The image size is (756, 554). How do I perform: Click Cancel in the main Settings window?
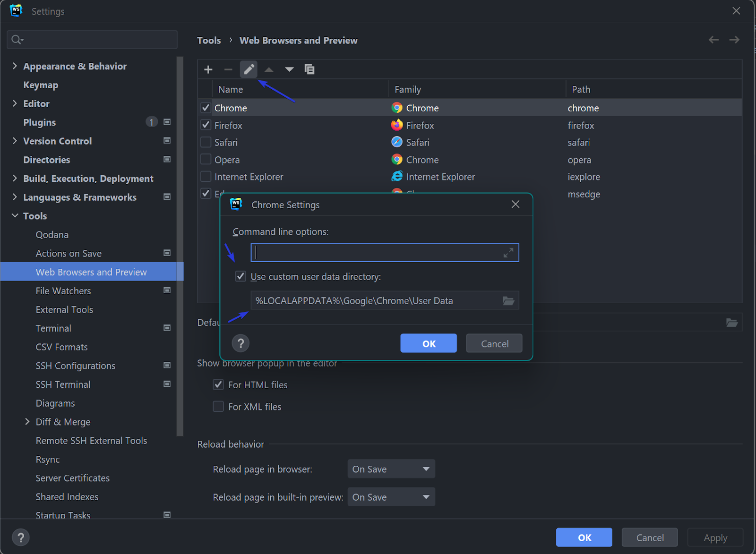[650, 537]
